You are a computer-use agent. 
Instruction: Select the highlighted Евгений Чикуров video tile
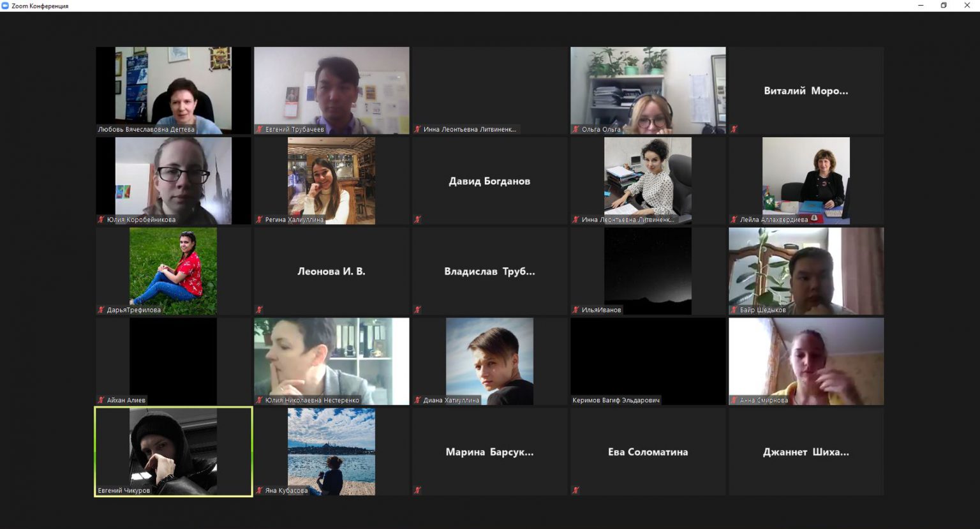pyautogui.click(x=173, y=451)
